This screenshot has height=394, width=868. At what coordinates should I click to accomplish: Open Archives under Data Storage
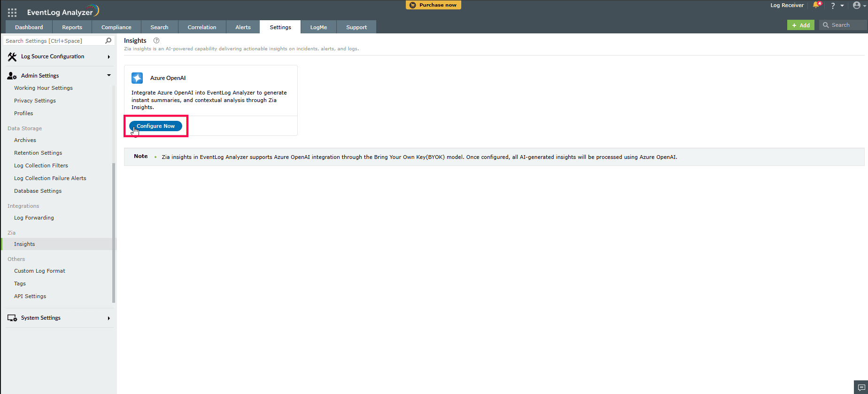(25, 140)
